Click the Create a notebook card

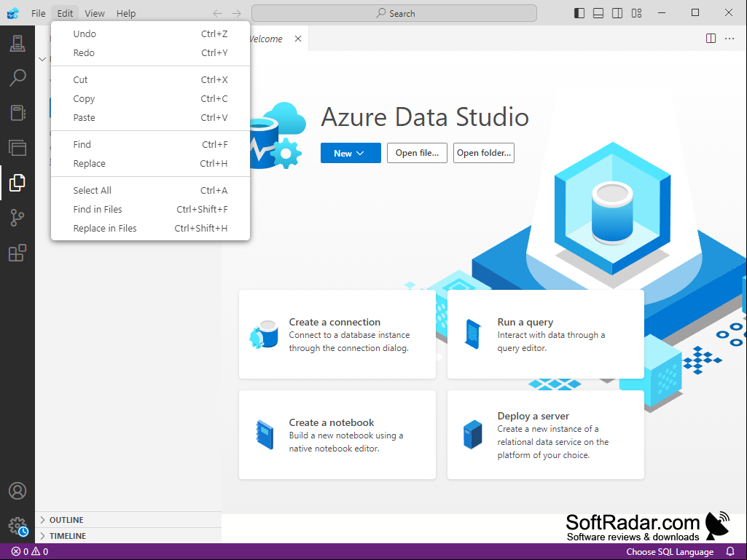click(337, 435)
